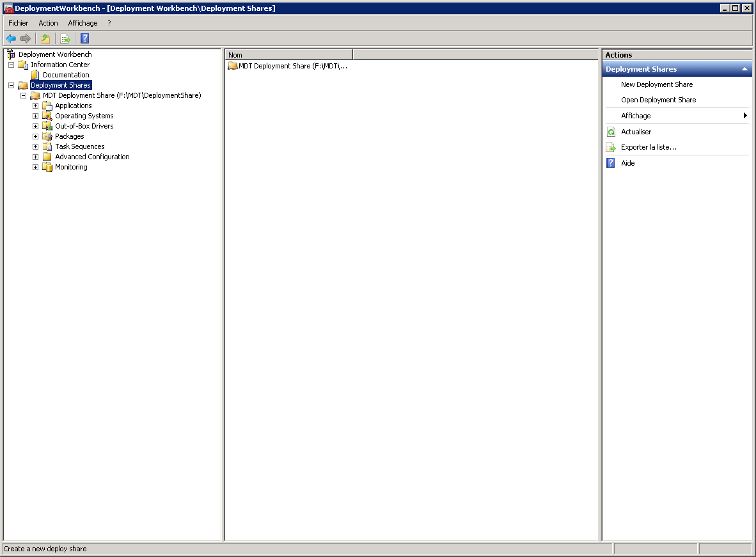Open the Fichier menu
Viewport: 756px width, 557px height.
coord(18,23)
